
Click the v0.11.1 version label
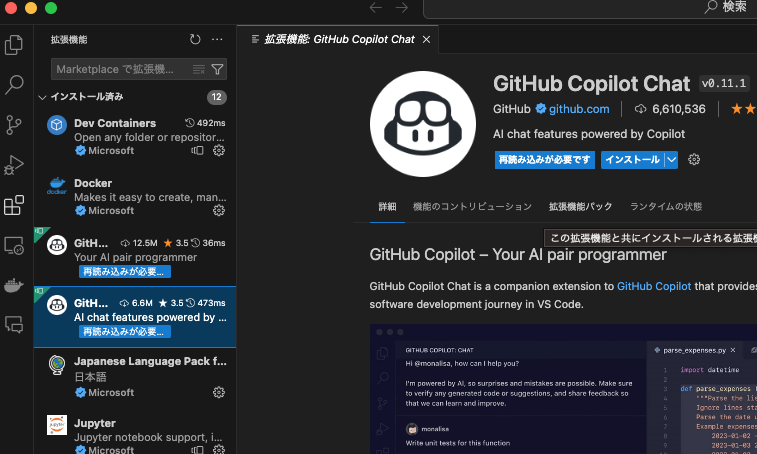724,84
